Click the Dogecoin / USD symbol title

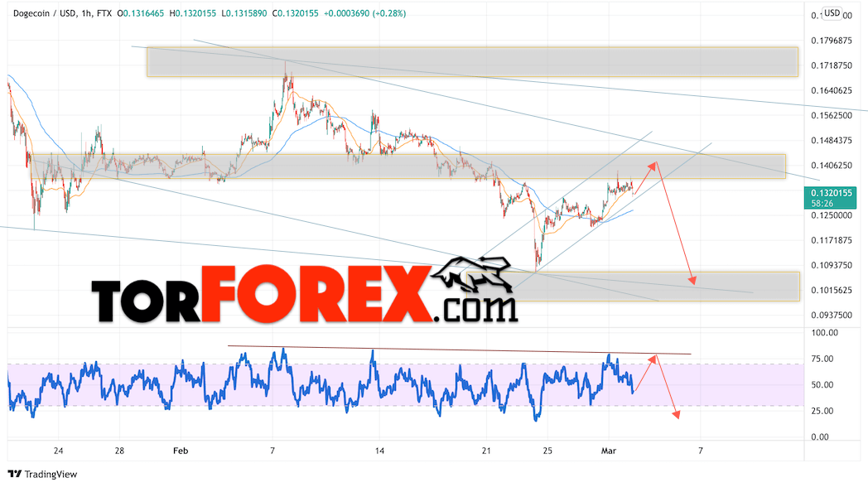(45, 13)
